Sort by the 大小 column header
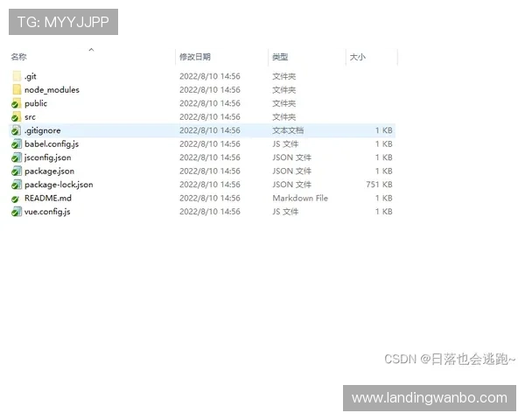 [358, 57]
